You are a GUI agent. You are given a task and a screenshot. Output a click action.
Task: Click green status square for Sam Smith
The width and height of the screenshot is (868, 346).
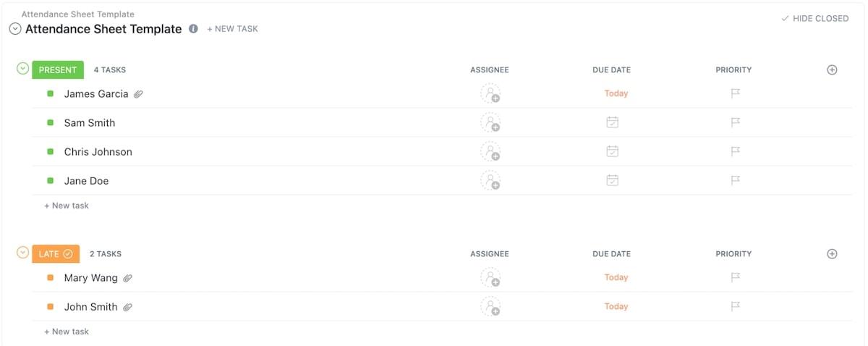[x=51, y=123]
